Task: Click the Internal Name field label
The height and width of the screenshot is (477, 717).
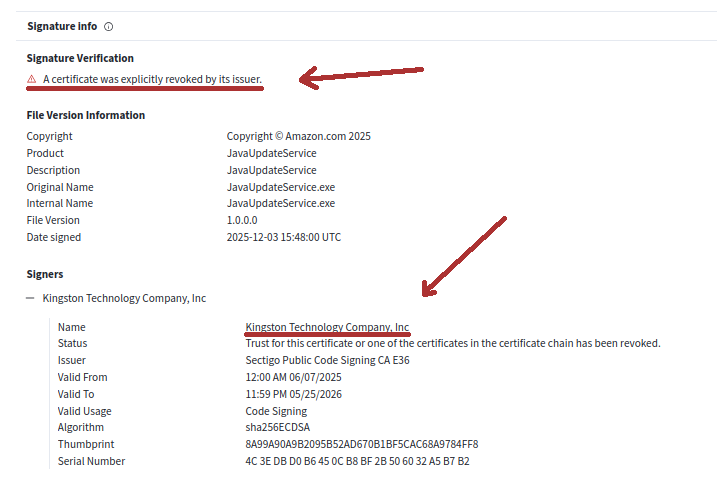Action: (x=59, y=203)
